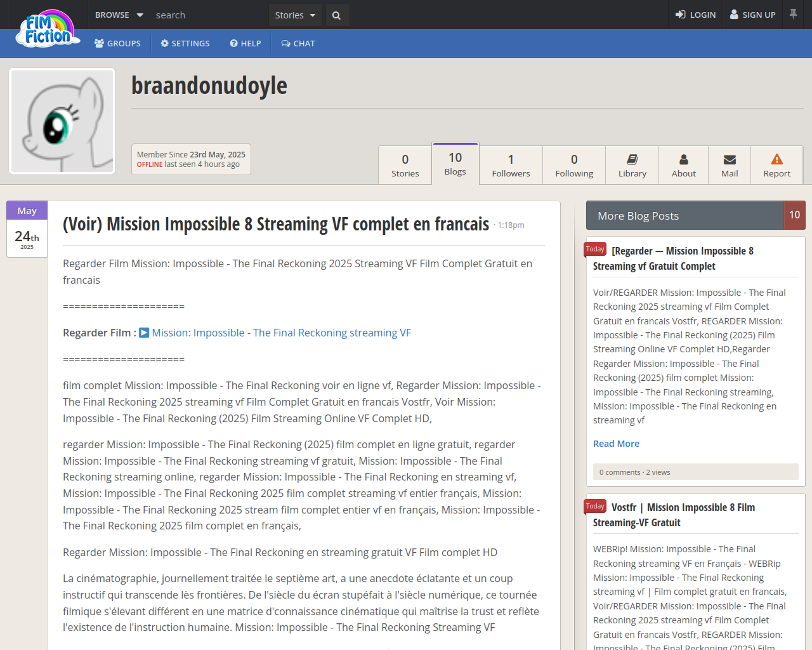Image resolution: width=812 pixels, height=650 pixels.
Task: Click the Groups people icon
Action: (x=99, y=43)
